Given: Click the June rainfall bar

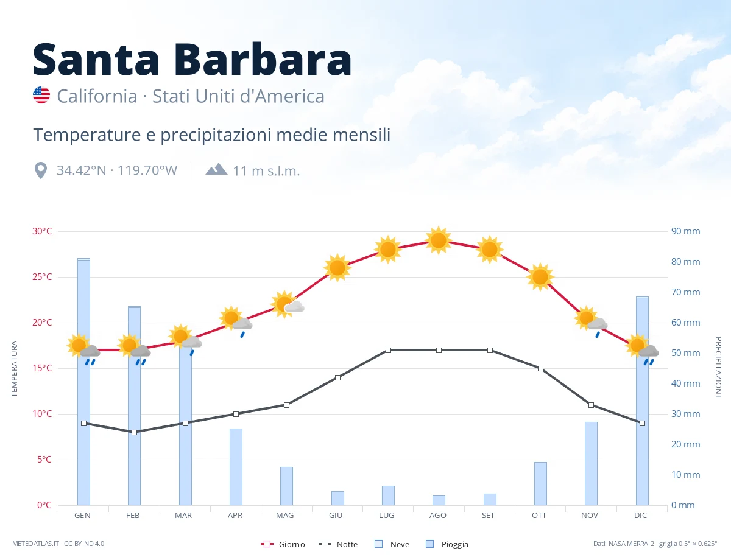Looking at the screenshot, I should (x=337, y=498).
